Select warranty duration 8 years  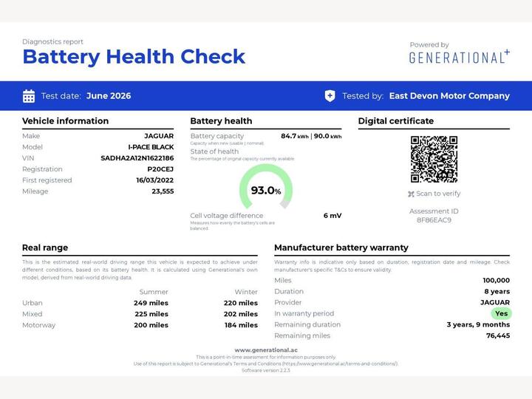tap(497, 291)
